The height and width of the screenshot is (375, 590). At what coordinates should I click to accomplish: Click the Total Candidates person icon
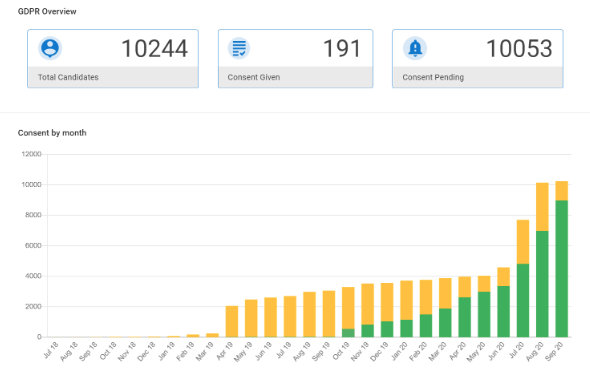coord(50,48)
